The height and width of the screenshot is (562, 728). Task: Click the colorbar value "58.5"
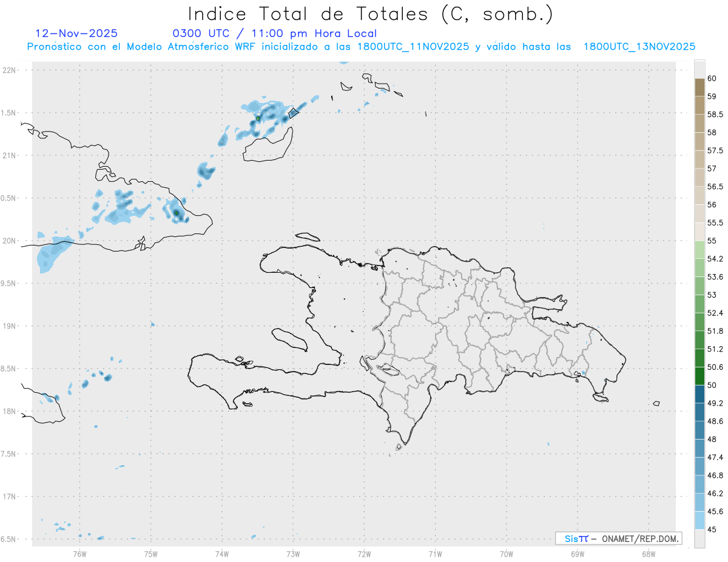715,114
